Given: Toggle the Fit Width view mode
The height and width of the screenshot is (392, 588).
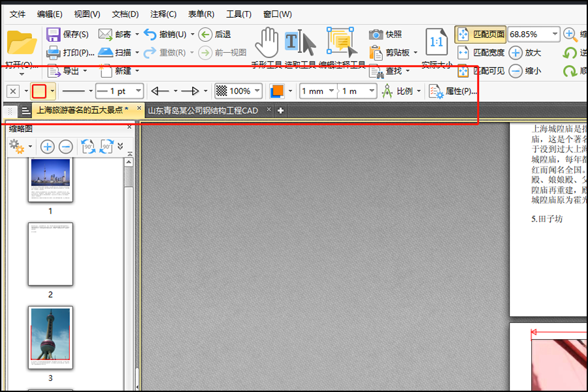Looking at the screenshot, I should (x=481, y=52).
